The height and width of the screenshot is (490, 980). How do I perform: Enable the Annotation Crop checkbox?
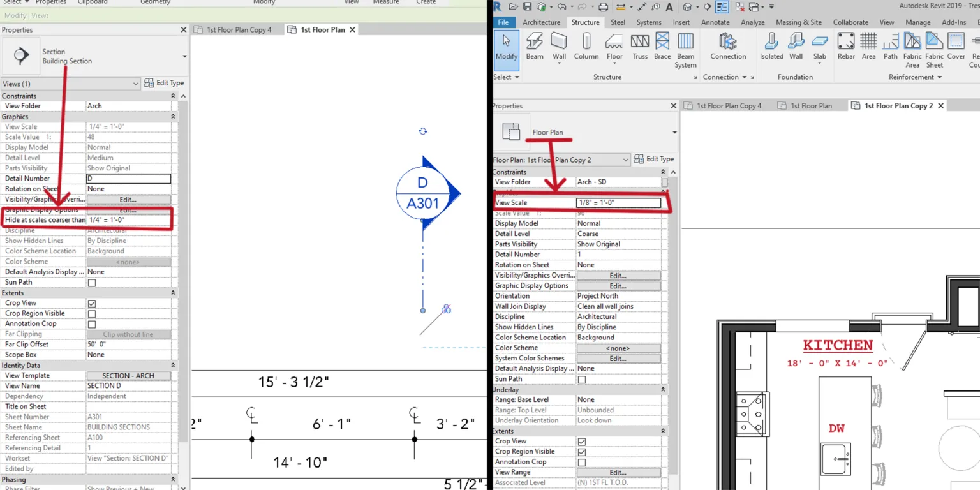pos(581,462)
